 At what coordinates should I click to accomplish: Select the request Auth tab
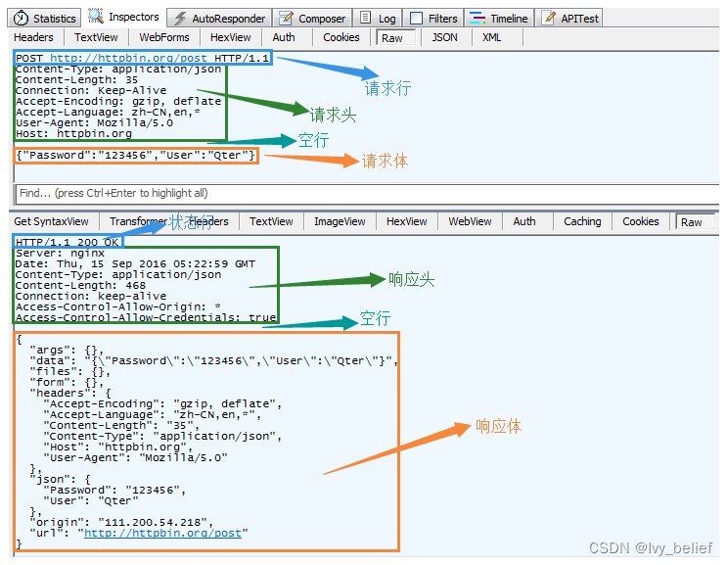[x=284, y=37]
